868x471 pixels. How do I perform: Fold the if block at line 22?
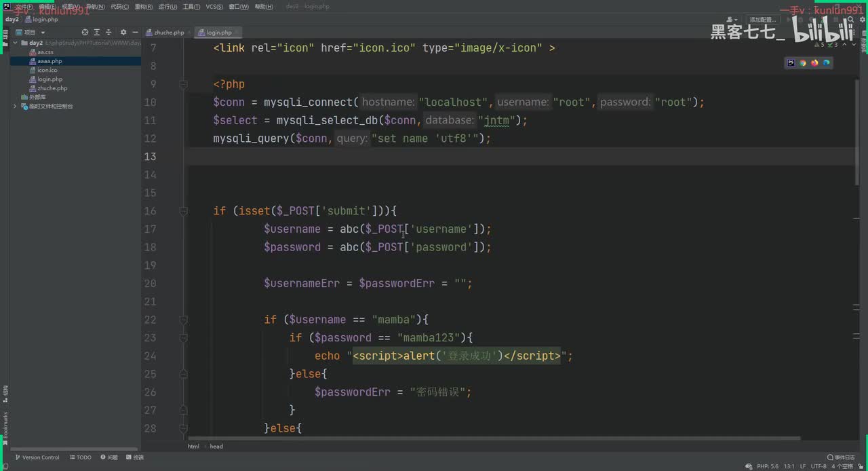(x=183, y=320)
